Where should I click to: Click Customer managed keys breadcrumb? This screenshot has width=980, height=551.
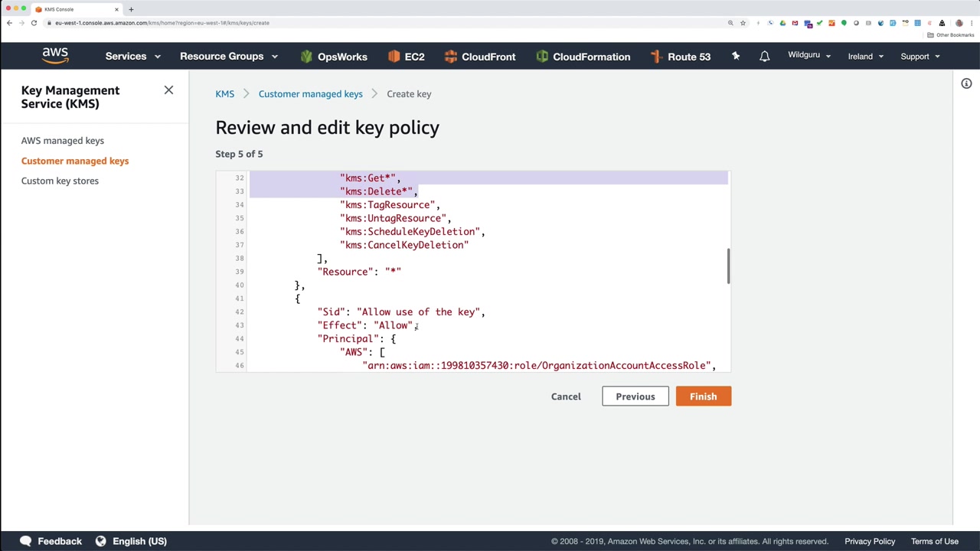point(310,94)
